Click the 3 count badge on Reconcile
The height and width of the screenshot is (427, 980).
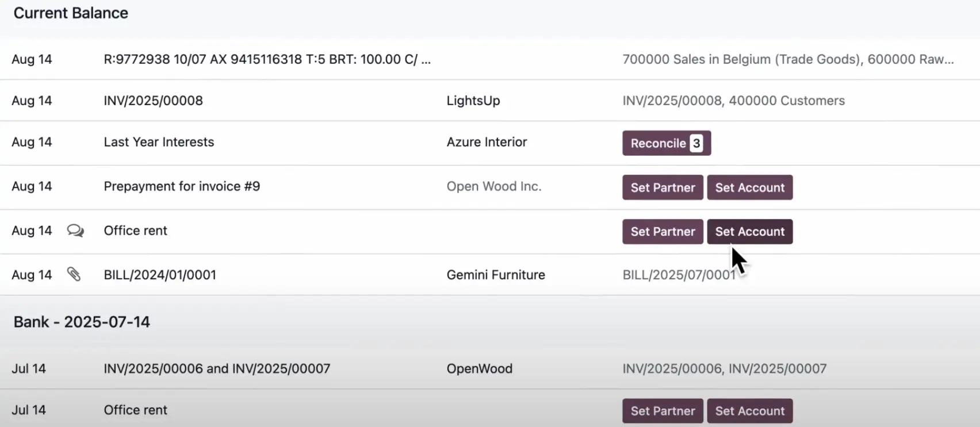tap(696, 143)
